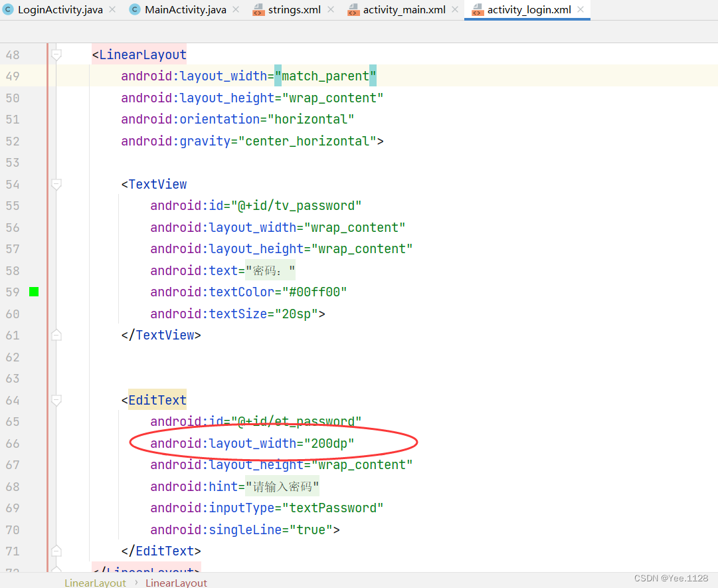
Task: Click the MainActivity.java class icon
Action: pos(135,9)
